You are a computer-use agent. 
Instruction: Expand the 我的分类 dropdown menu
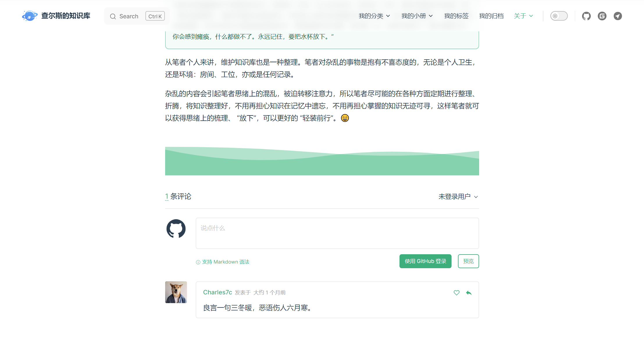[374, 16]
